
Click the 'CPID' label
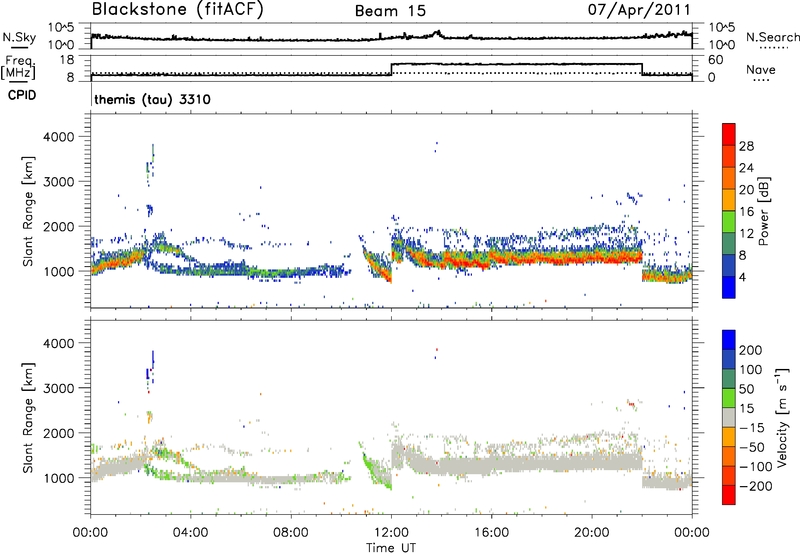[22, 95]
